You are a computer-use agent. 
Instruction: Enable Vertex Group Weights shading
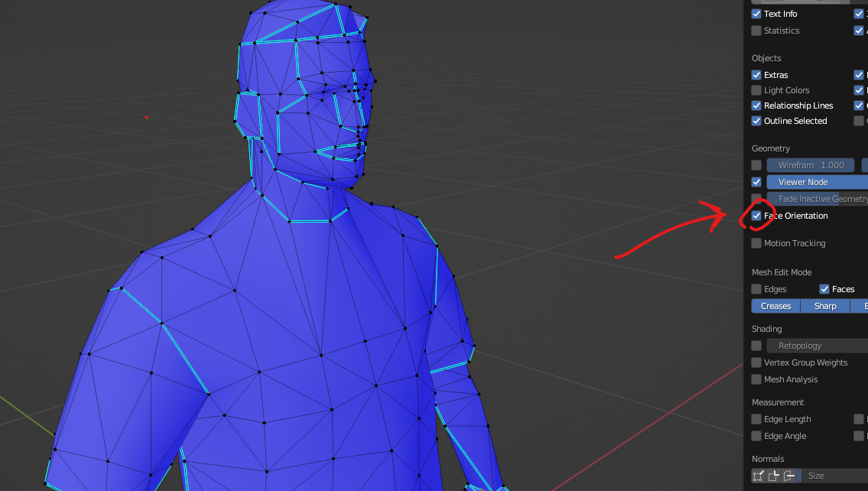pos(756,363)
